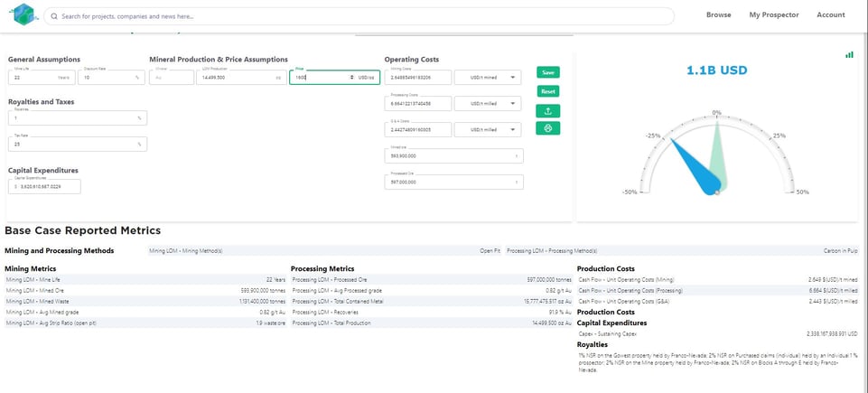The height and width of the screenshot is (393, 868).
Task: Click the green upload/export icon button
Action: click(x=547, y=110)
